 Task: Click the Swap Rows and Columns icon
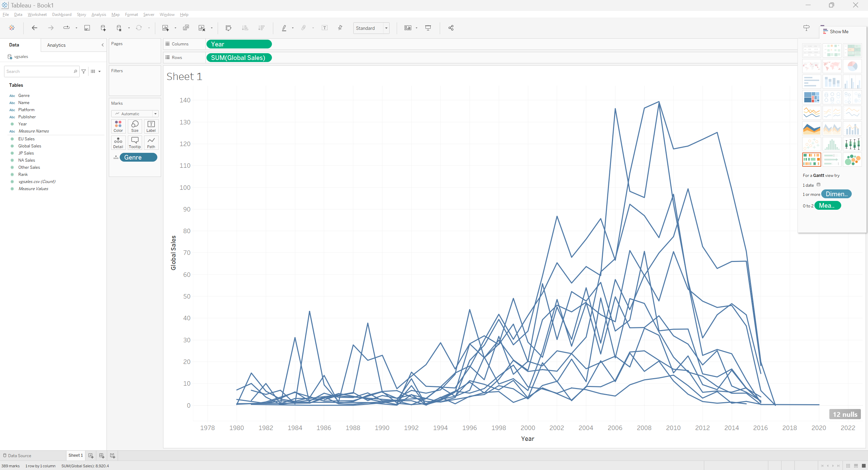tap(229, 28)
